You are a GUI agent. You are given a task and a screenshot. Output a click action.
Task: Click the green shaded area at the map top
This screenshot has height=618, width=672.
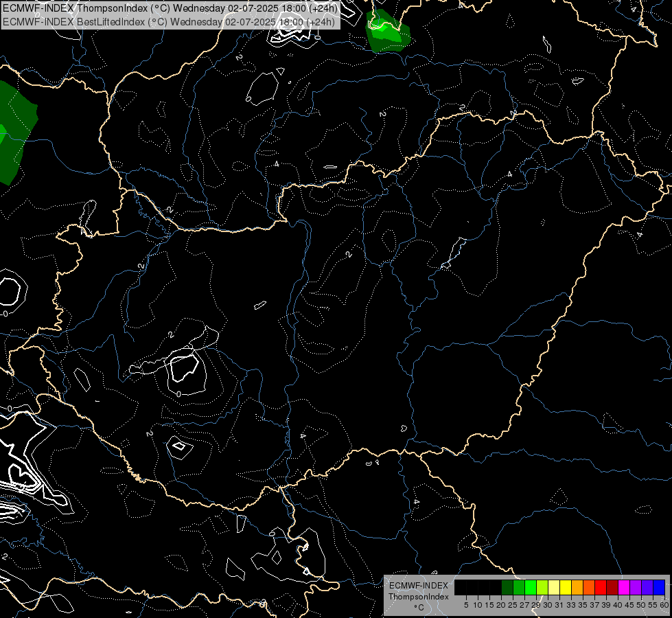point(387,32)
